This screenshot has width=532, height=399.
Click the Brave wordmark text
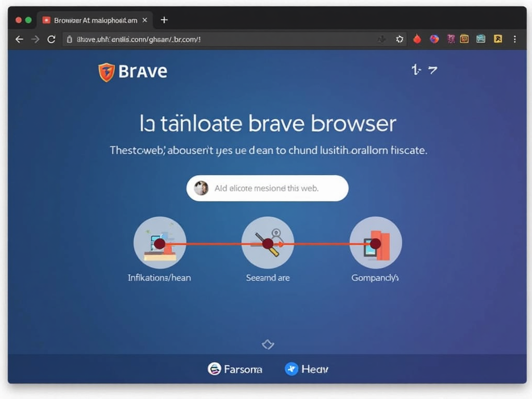(143, 72)
